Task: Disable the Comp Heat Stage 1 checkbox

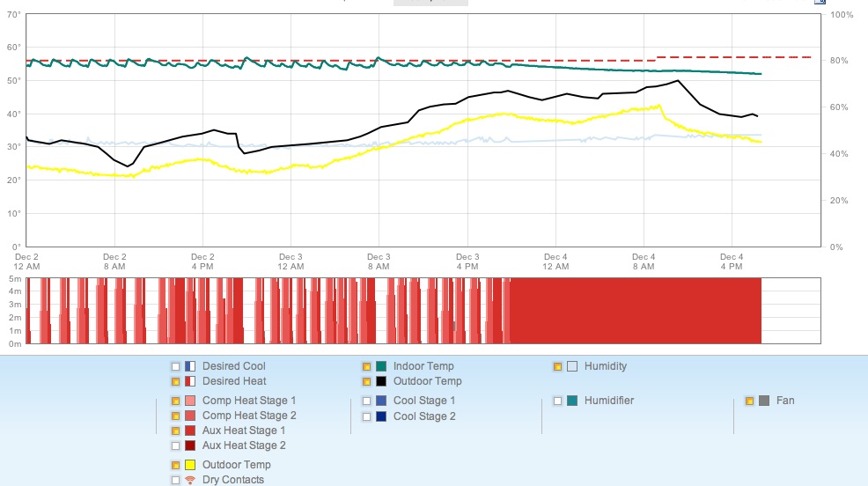Action: point(175,401)
